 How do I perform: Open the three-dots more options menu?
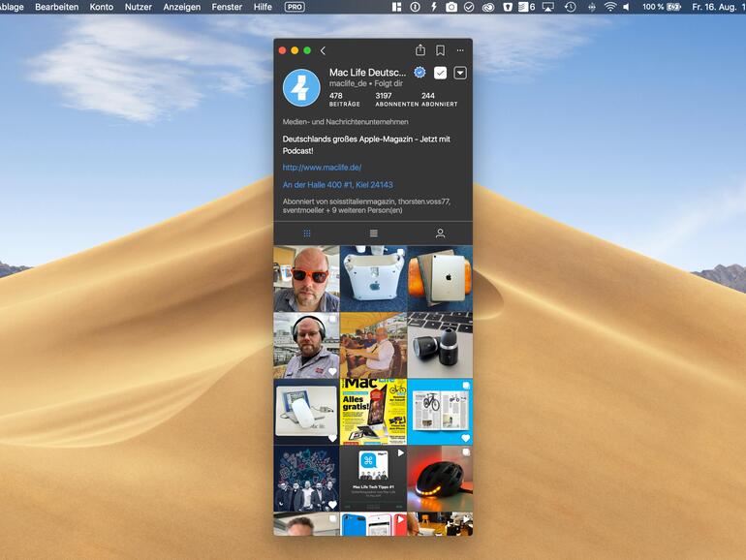click(x=460, y=50)
